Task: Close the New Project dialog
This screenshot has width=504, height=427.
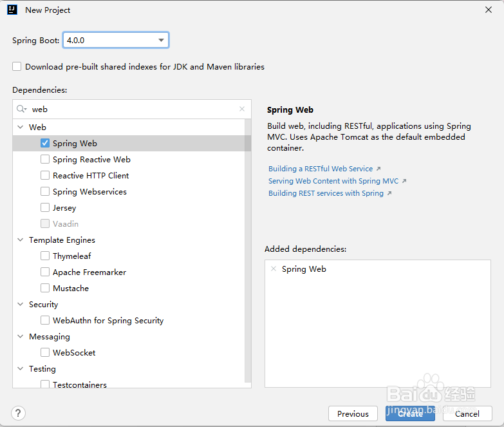Action: (x=489, y=10)
